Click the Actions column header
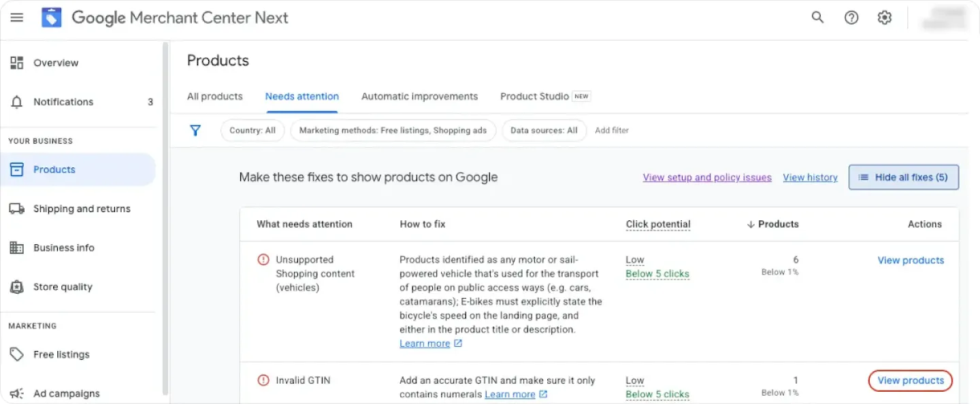Image resolution: width=980 pixels, height=404 pixels. [925, 224]
